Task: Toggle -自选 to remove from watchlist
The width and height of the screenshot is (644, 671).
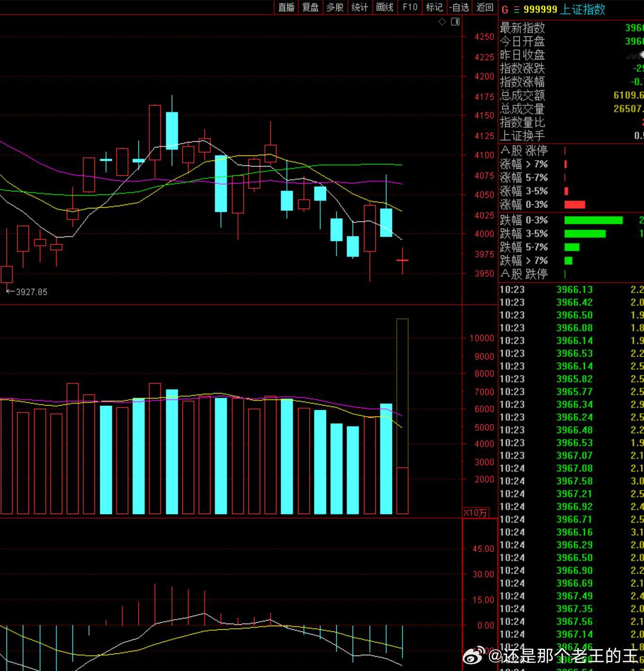Action: [460, 7]
